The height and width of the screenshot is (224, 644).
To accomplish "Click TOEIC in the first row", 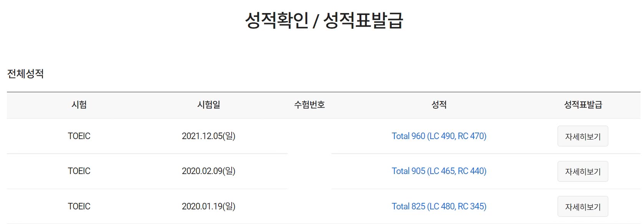I will click(x=79, y=136).
